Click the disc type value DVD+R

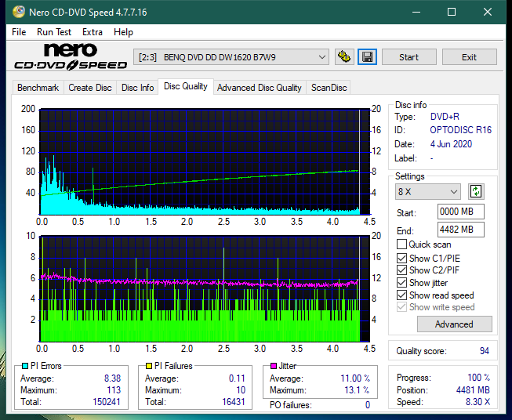tap(445, 117)
